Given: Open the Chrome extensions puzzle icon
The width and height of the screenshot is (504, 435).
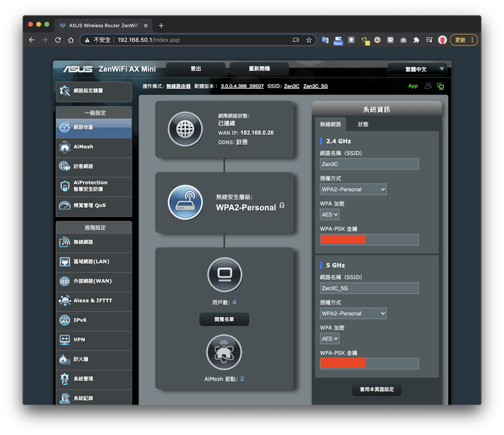Looking at the screenshot, I should 416,40.
